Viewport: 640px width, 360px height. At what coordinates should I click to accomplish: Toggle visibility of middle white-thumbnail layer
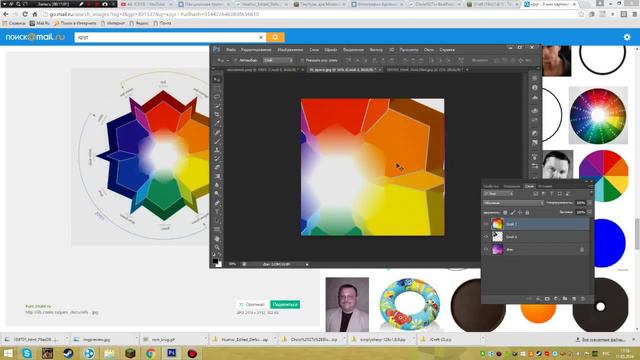point(486,236)
